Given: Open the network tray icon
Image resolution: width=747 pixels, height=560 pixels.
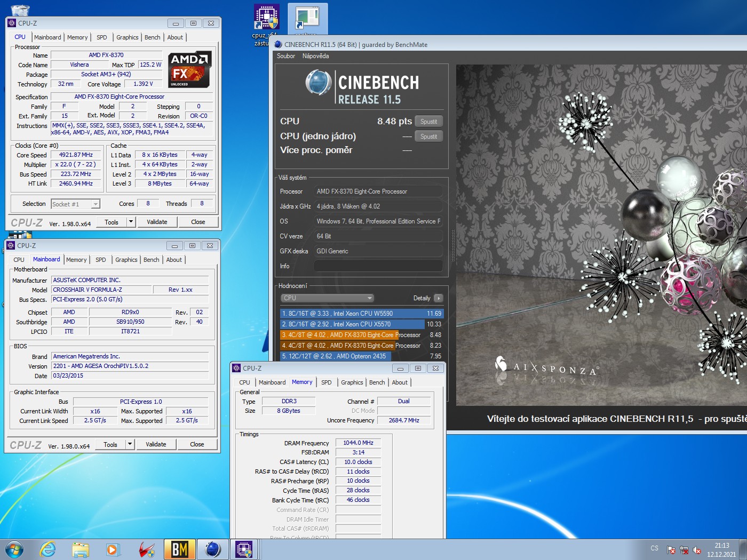Looking at the screenshot, I should coord(684,550).
